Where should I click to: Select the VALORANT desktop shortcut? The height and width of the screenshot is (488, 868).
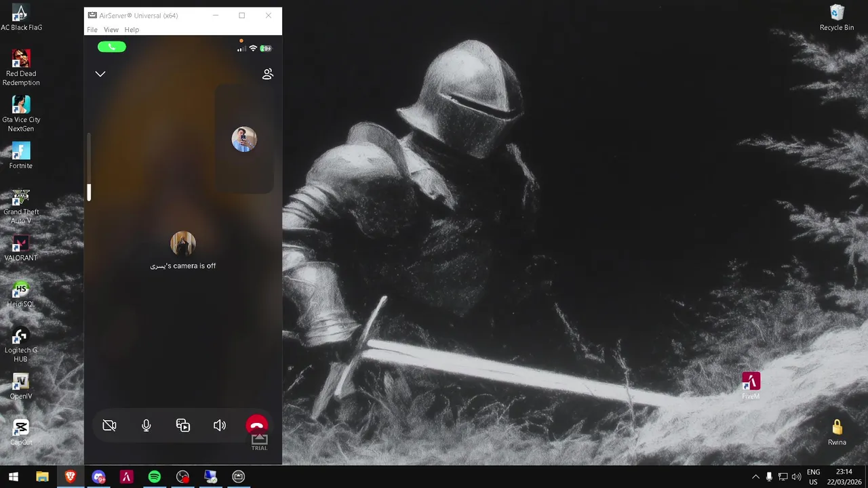tap(21, 248)
